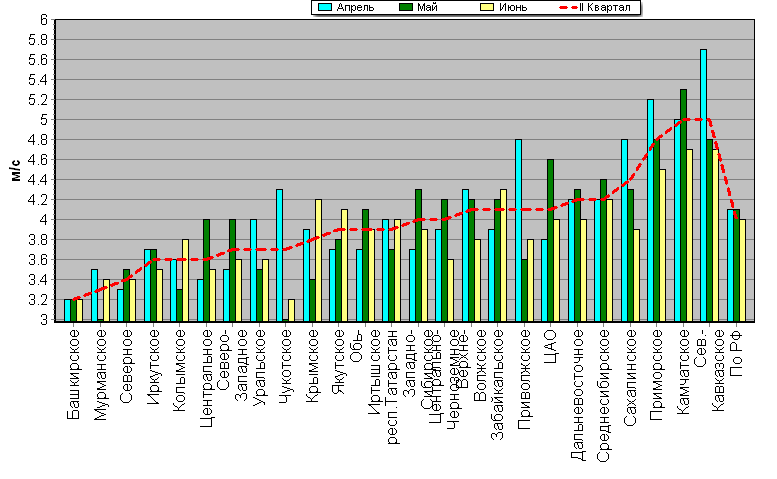The image size is (777, 479).
Task: Click the yellow June bar for Колымское
Action: click(x=185, y=280)
